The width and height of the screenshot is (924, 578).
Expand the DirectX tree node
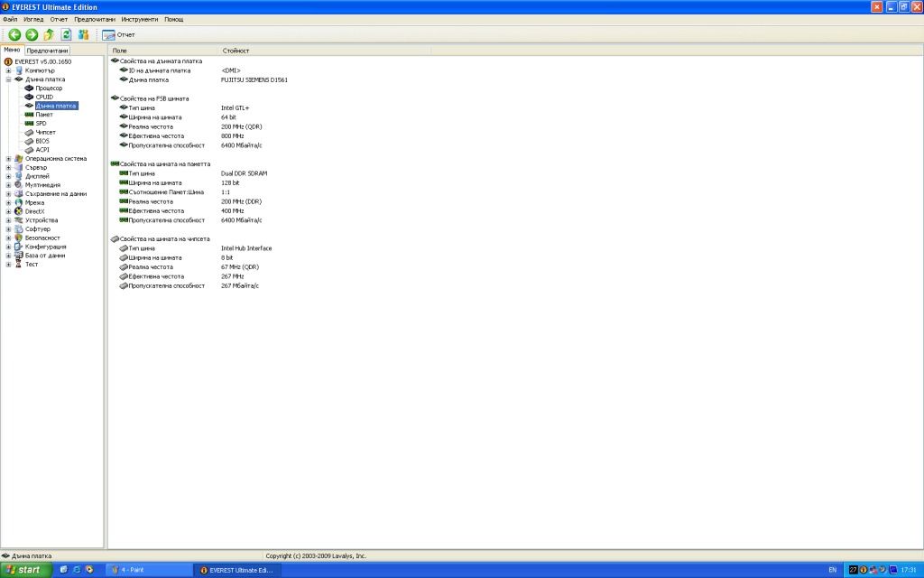(x=8, y=211)
